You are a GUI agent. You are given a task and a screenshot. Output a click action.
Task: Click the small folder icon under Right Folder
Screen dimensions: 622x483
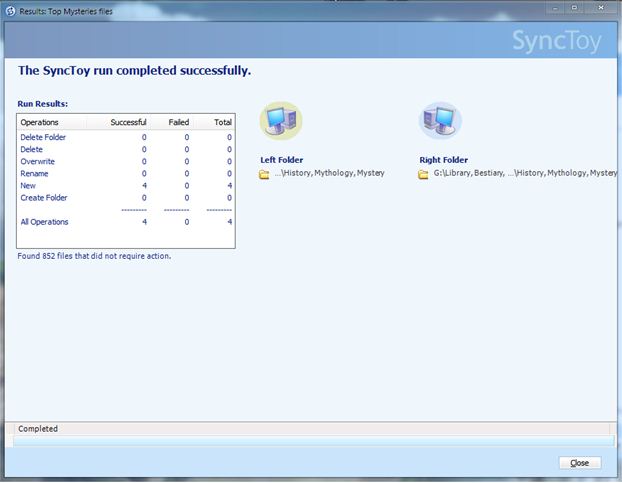[423, 174]
